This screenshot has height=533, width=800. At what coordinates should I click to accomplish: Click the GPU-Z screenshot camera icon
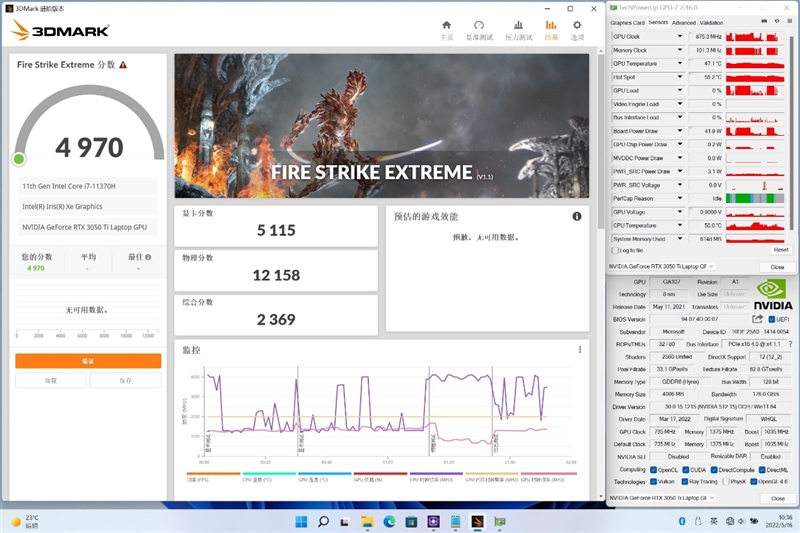pyautogui.click(x=764, y=21)
